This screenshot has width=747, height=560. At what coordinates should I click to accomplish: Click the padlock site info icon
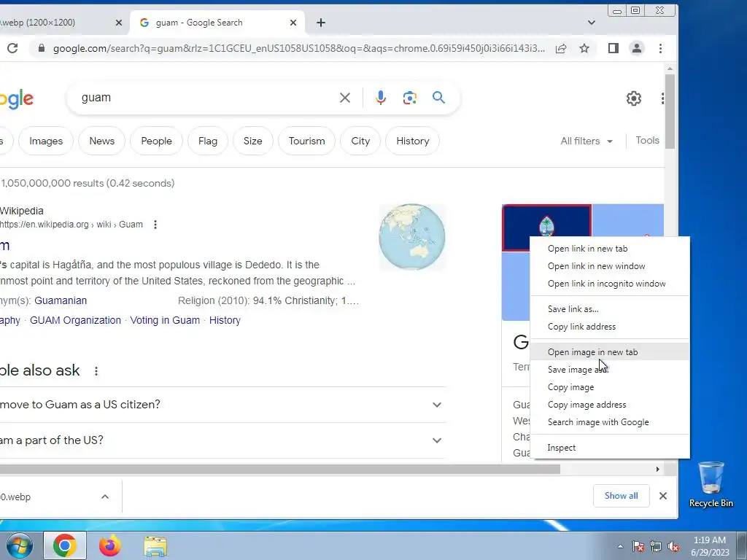(x=42, y=48)
